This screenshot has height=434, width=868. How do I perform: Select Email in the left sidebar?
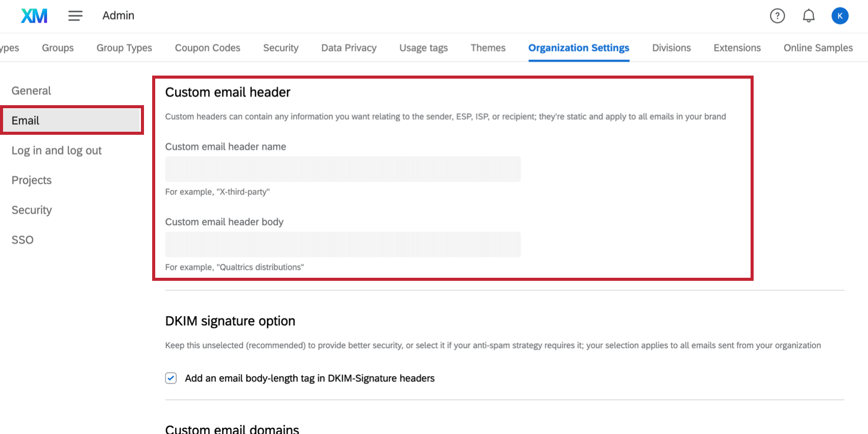[71, 120]
